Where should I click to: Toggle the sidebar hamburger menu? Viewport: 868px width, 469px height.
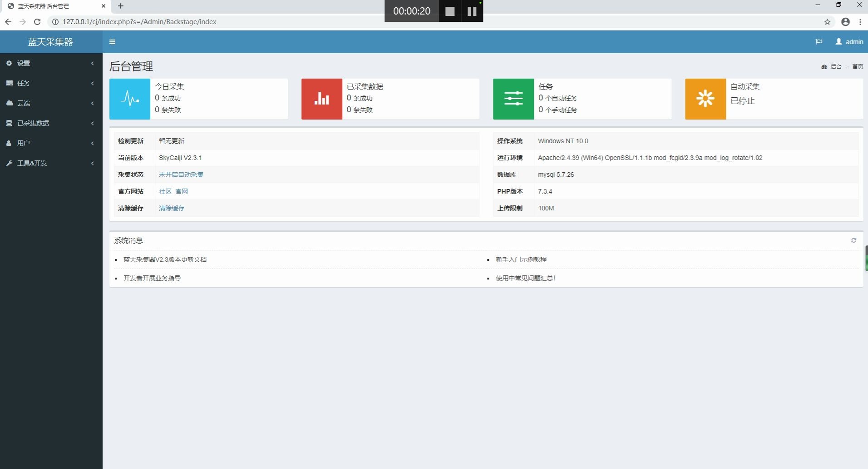click(x=112, y=42)
